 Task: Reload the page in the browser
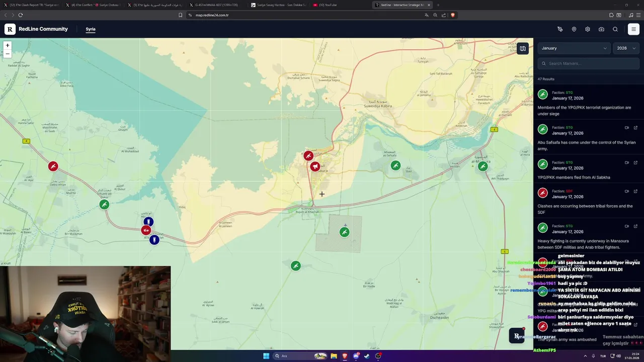coord(21,15)
